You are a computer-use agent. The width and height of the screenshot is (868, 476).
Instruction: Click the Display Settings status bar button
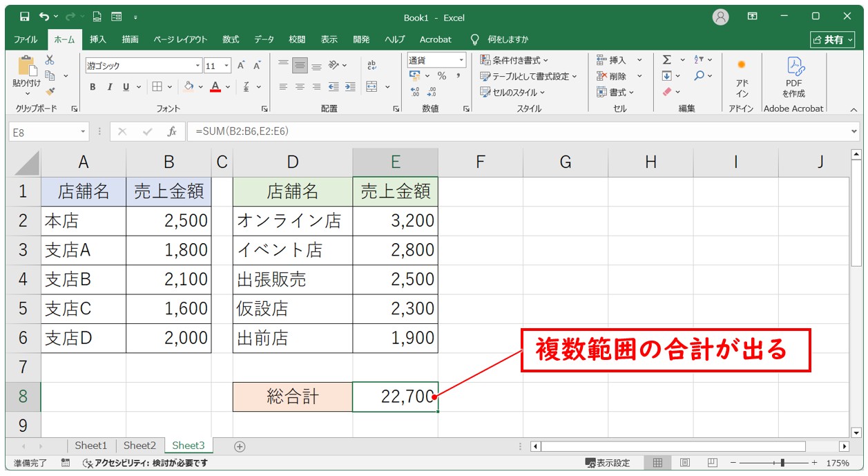click(x=608, y=463)
